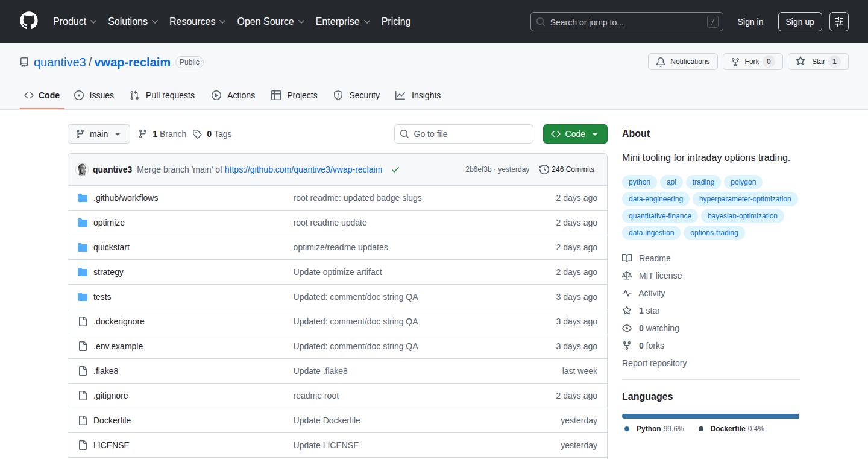This screenshot has width=868, height=459.
Task: Click the polygon topic tag
Action: coord(743,182)
